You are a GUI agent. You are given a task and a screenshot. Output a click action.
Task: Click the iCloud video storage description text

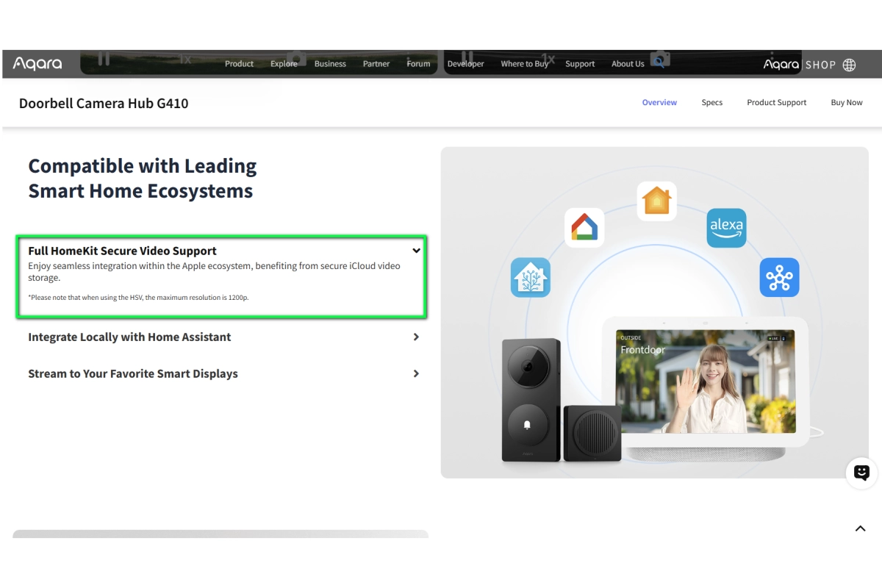214,271
